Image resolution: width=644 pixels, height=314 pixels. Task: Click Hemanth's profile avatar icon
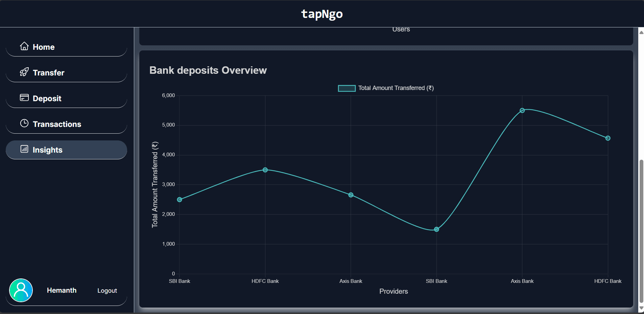click(21, 290)
